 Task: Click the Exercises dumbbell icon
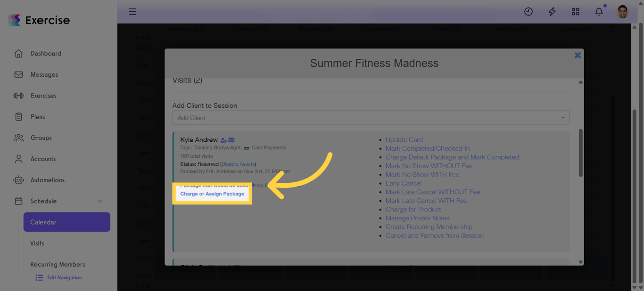tap(18, 96)
